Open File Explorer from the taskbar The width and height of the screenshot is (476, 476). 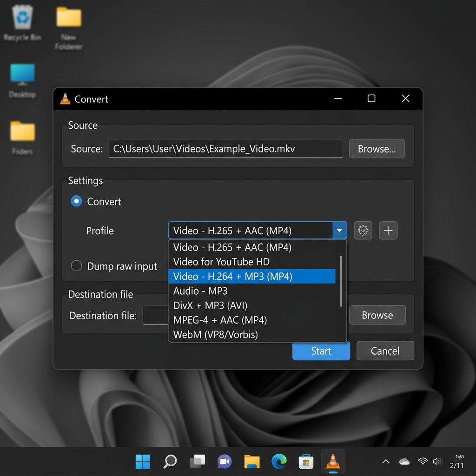251,462
